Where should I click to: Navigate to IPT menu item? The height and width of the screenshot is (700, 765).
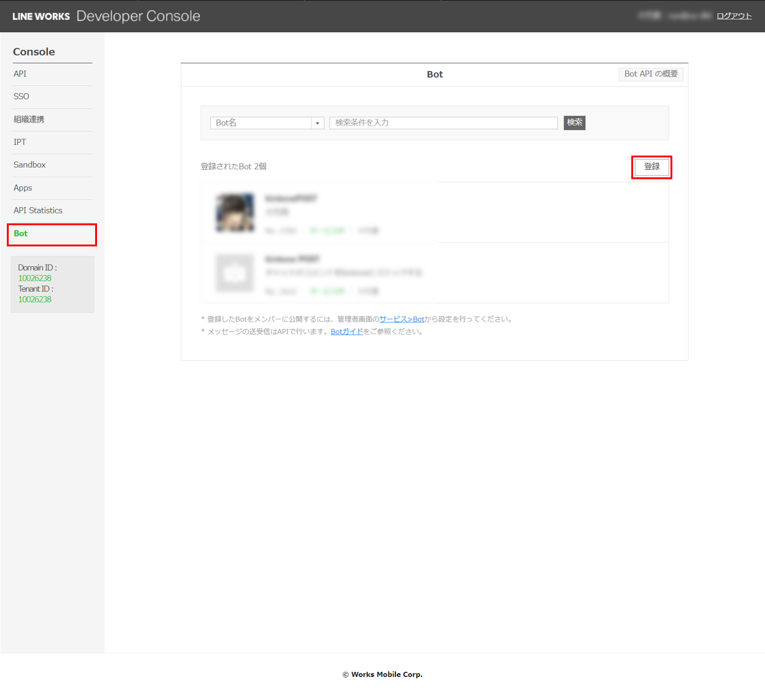click(20, 142)
